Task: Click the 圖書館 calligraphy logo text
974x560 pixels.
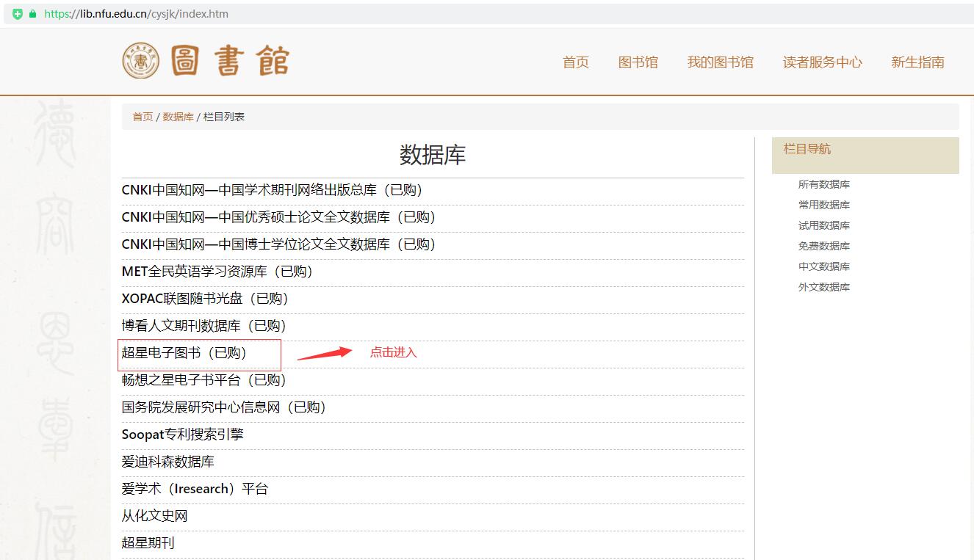Action: (x=230, y=61)
